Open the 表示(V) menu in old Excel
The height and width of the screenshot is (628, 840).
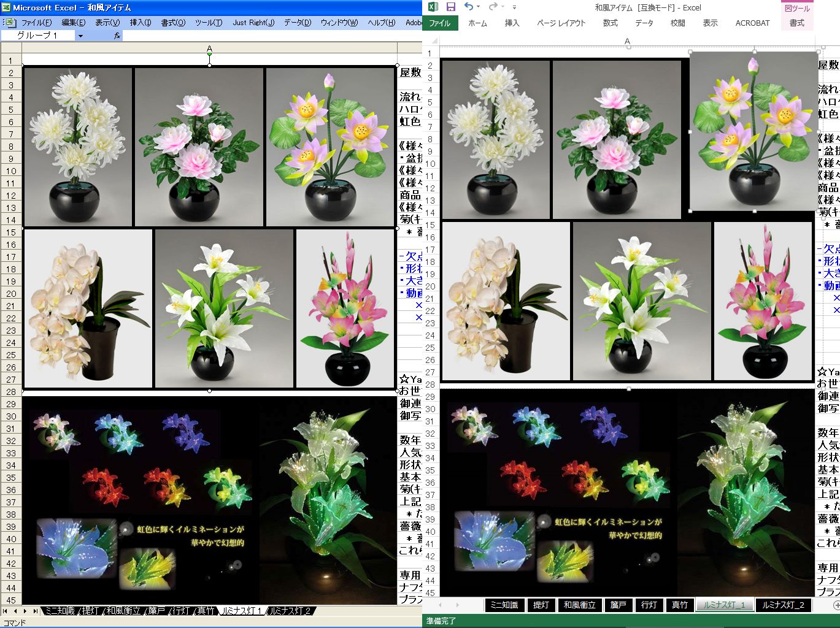click(x=107, y=23)
